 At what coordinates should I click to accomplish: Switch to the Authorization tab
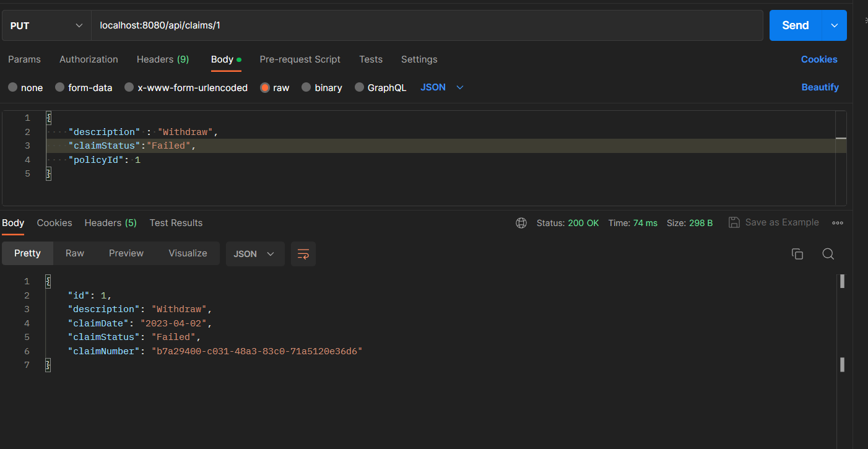pyautogui.click(x=89, y=59)
